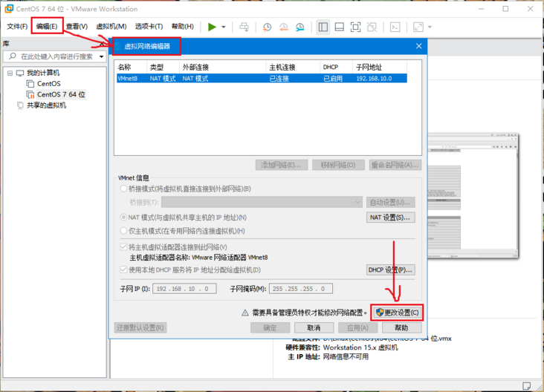544x392 pixels.
Task: Click the 确定 button
Action: pyautogui.click(x=270, y=327)
